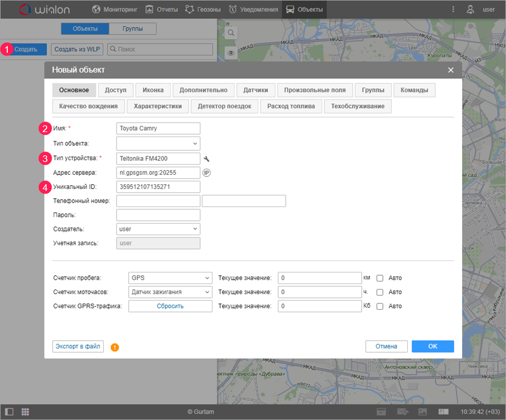This screenshot has width=506, height=420.
Task: Click the Создать из WLP button
Action: tap(77, 49)
